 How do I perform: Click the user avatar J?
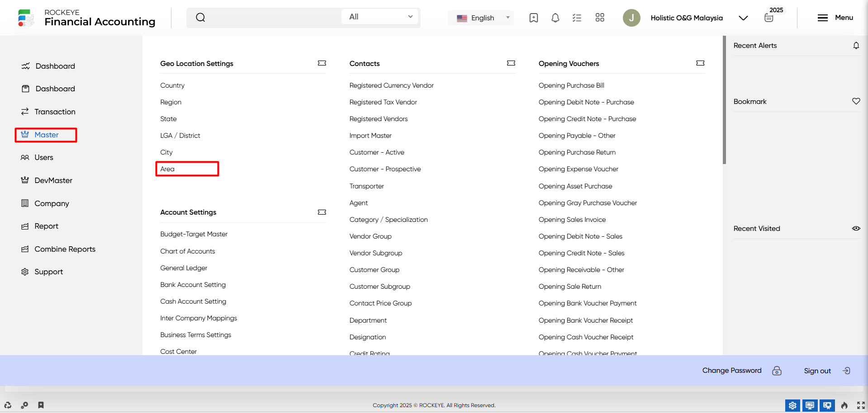coord(631,18)
